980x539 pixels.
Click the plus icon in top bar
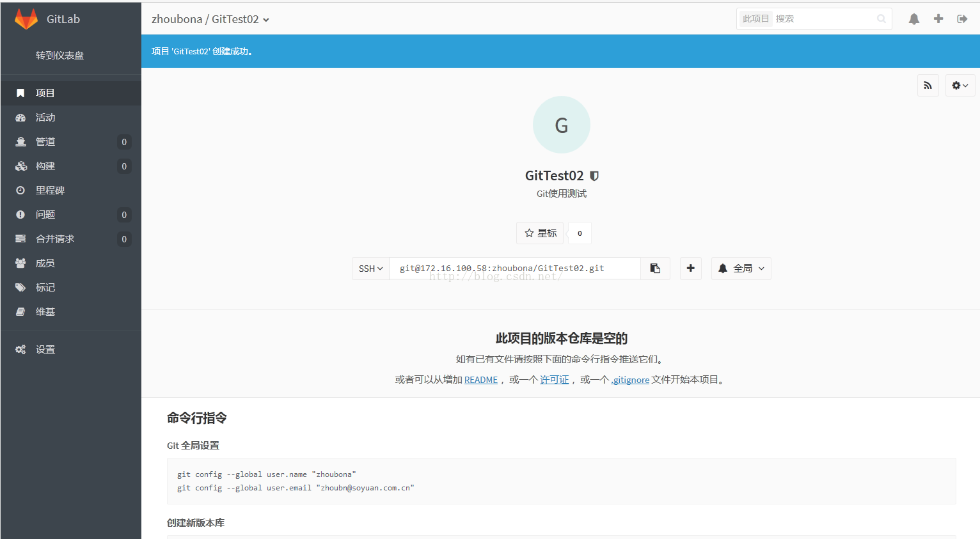tap(938, 19)
